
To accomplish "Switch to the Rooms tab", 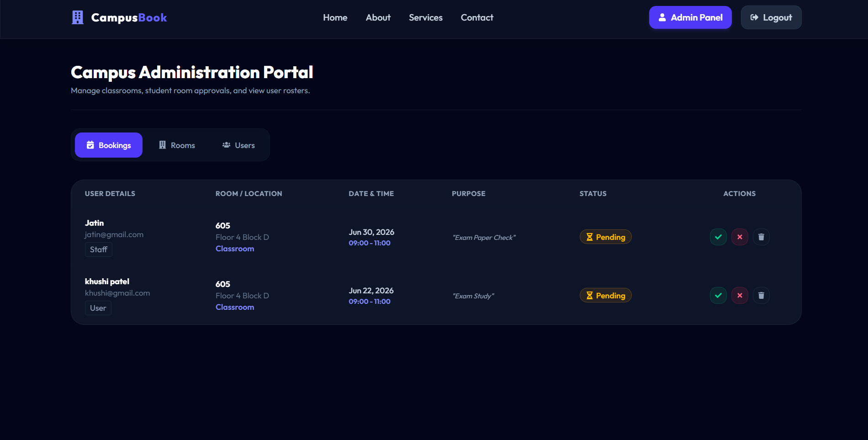I will [x=176, y=145].
